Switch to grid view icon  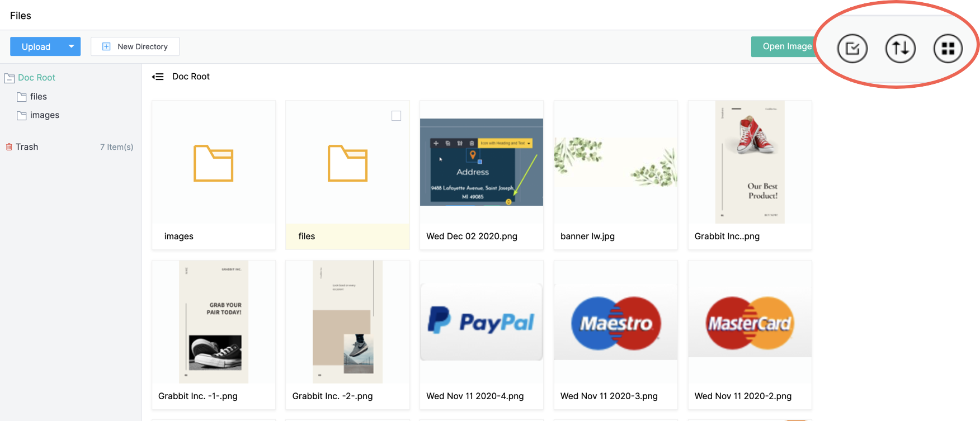(x=948, y=49)
